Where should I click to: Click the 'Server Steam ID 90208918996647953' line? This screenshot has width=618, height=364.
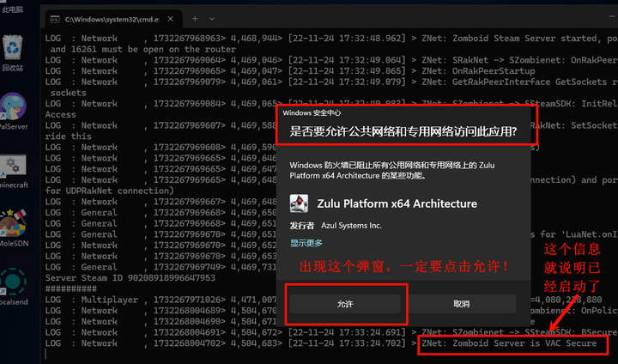coord(130,277)
